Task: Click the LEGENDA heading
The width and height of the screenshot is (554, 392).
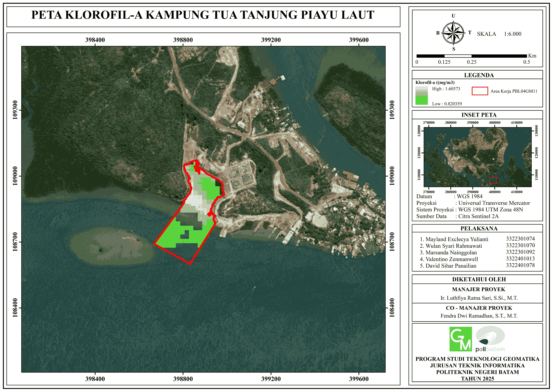Action: 479,75
